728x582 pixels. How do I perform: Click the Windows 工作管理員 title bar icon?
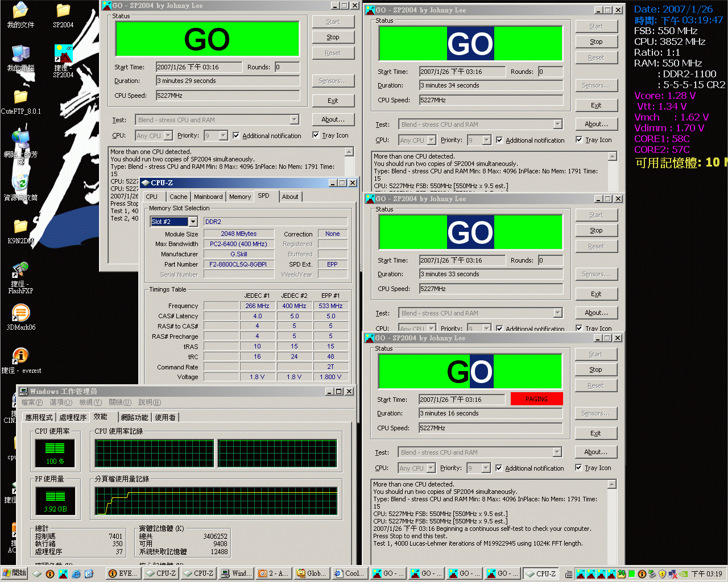[24, 392]
